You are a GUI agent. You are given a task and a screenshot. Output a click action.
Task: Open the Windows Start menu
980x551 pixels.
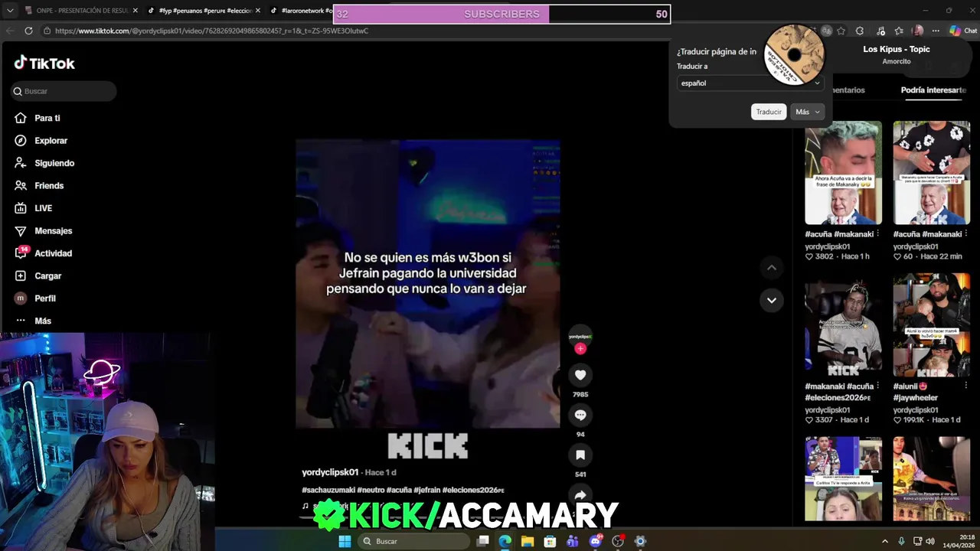pos(345,541)
